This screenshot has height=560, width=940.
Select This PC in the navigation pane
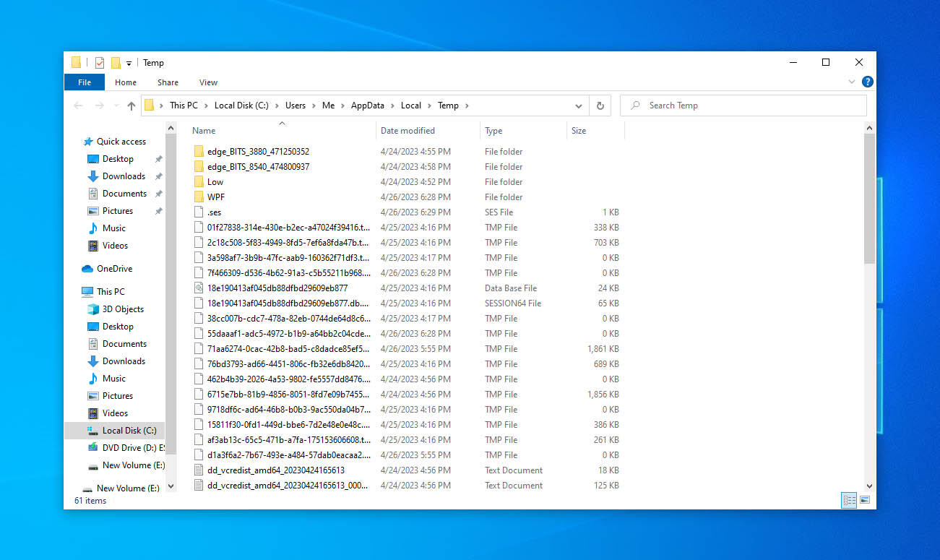tap(111, 292)
